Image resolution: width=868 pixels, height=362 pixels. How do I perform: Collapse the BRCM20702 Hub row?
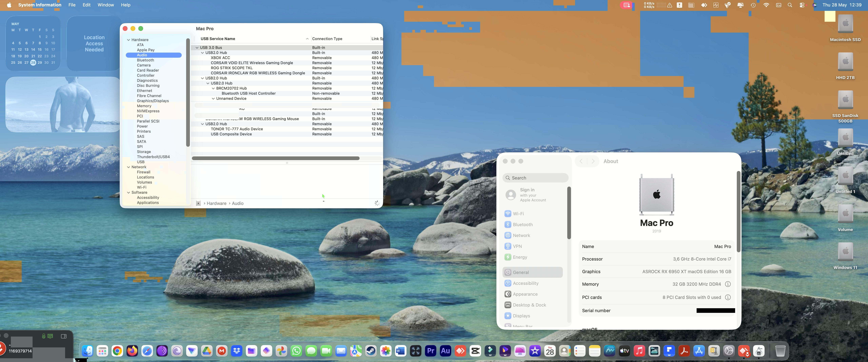pos(213,88)
